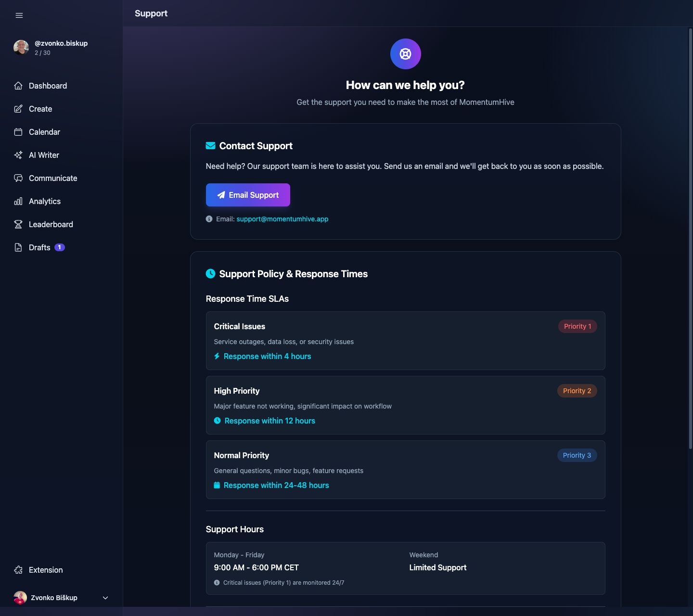Image resolution: width=693 pixels, height=616 pixels.
Task: Click "General questions, minor bugs, feature requests" text
Action: pos(289,471)
